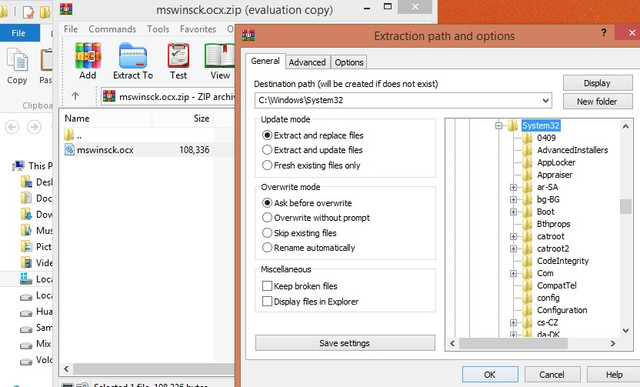Viewport: 640px width, 387px height.
Task: Select Extract and replace files option
Action: pos(267,135)
